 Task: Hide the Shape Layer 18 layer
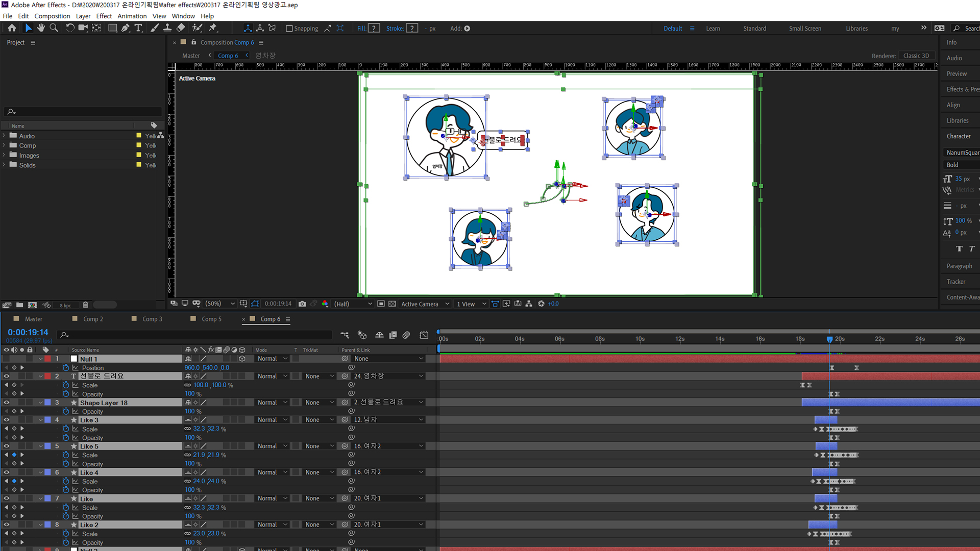pyautogui.click(x=7, y=403)
